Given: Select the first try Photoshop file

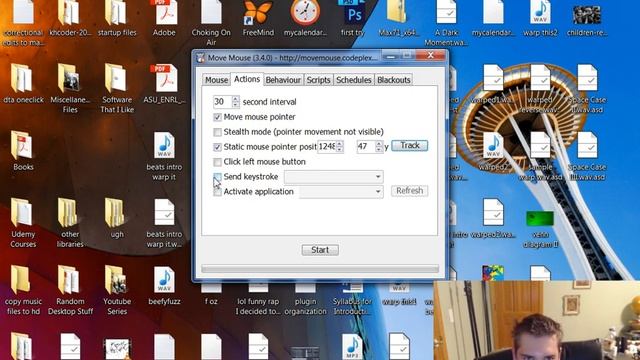Looking at the screenshot, I should tap(353, 18).
